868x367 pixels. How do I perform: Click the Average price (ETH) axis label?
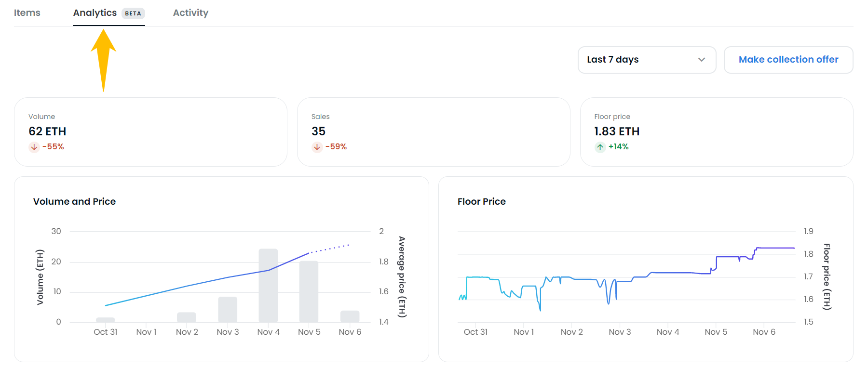pos(402,276)
